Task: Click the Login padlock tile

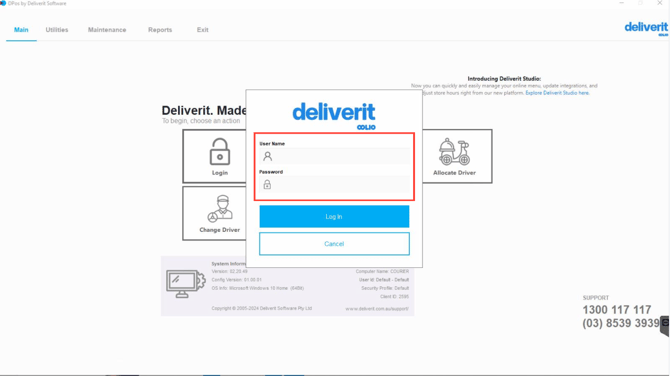Action: (215, 156)
